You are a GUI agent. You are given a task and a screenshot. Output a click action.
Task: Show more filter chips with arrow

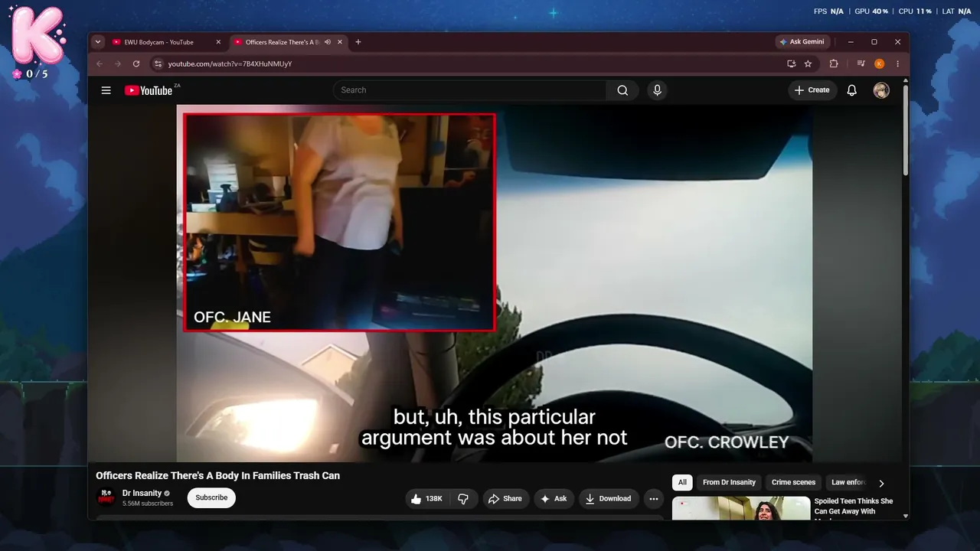click(881, 483)
